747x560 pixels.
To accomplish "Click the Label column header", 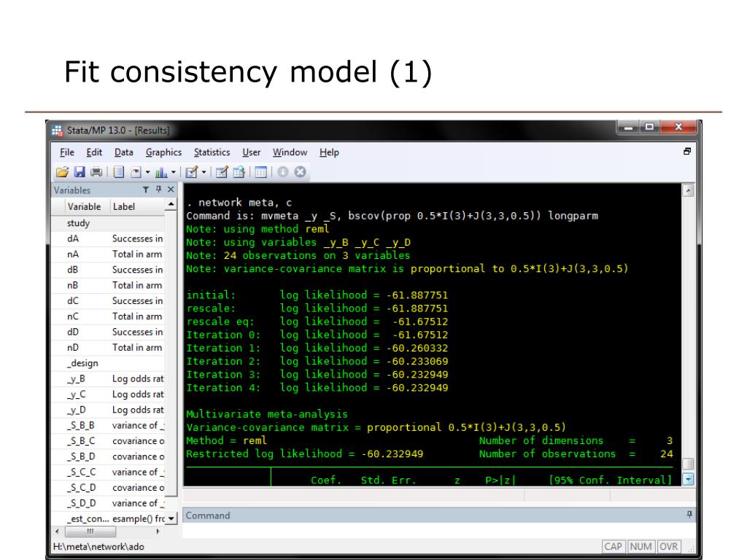I will [x=138, y=206].
